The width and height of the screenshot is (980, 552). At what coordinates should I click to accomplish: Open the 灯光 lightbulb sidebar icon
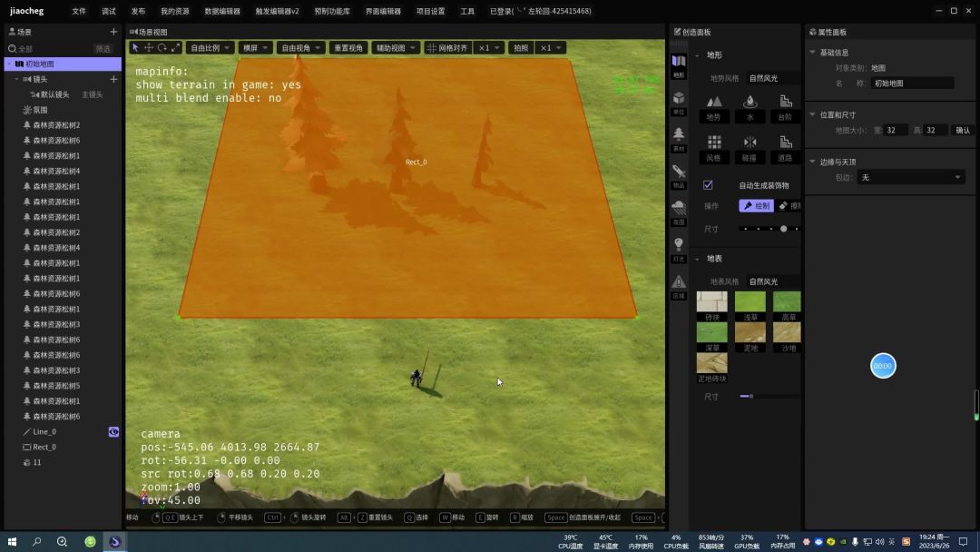click(x=679, y=250)
